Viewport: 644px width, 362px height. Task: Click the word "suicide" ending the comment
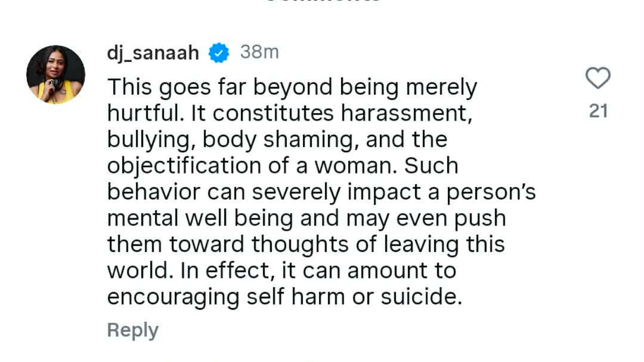click(421, 297)
